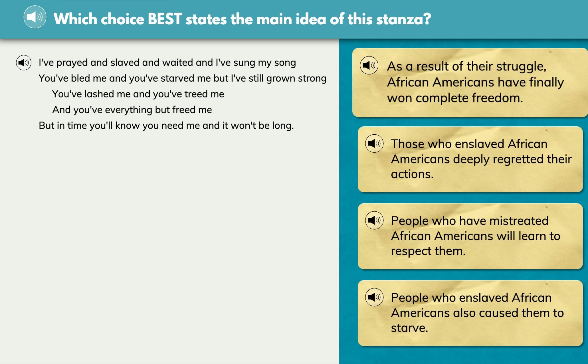The width and height of the screenshot is (588, 364).
Task: Click the word 'starve.' in the last answer
Action: click(x=409, y=328)
